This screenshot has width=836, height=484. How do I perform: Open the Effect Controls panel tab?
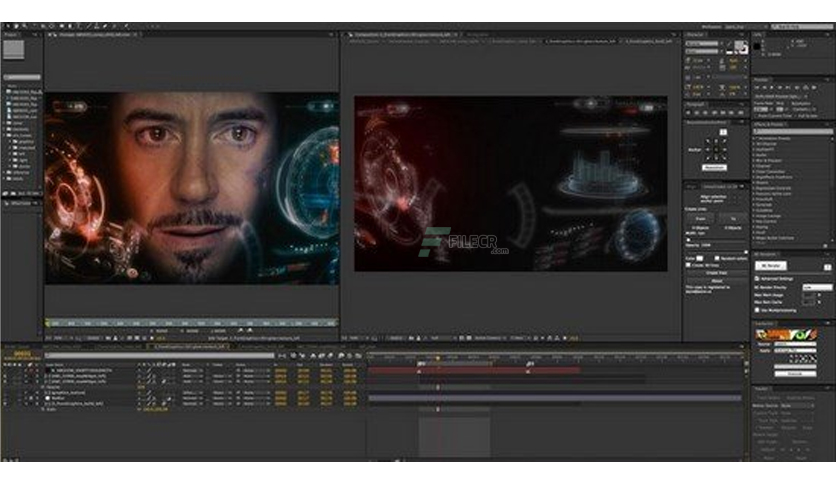pos(20,203)
